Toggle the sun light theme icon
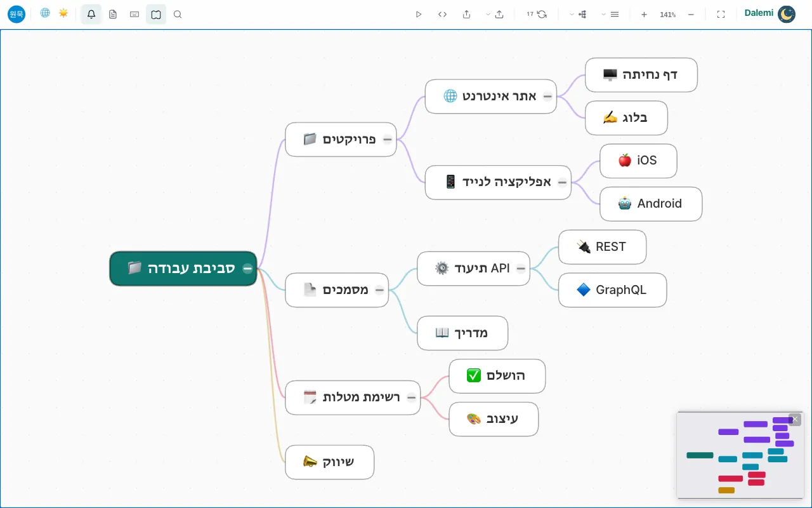The image size is (812, 508). (x=63, y=13)
